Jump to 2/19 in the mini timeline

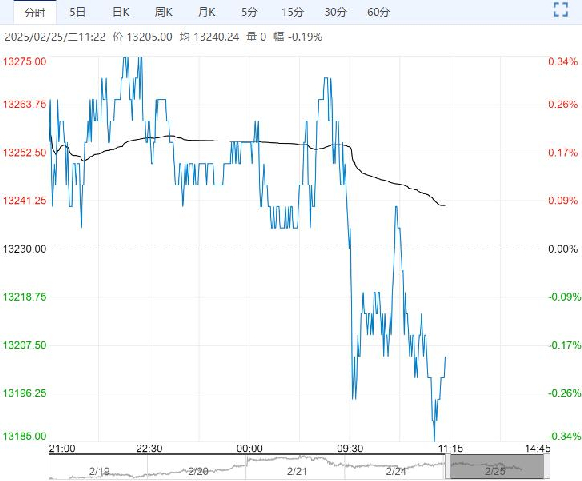pyautogui.click(x=99, y=471)
